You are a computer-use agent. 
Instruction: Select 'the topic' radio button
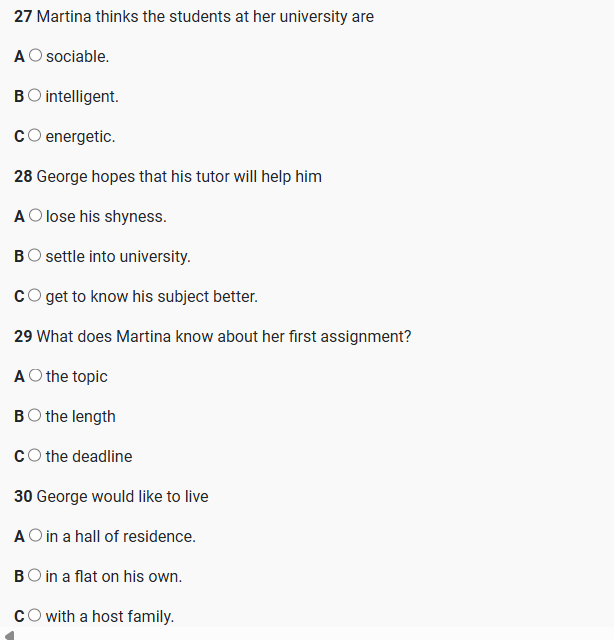point(36,376)
